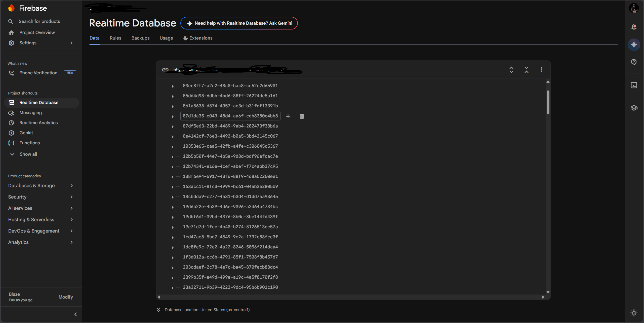Select key 12b74341-e16e-4cef-abef-f7c4abb37c95
This screenshot has width=644, height=323.
pyautogui.click(x=230, y=166)
